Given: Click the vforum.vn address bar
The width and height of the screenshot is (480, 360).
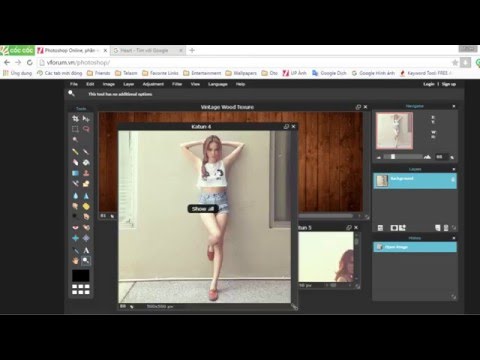Looking at the screenshot, I should [x=243, y=62].
